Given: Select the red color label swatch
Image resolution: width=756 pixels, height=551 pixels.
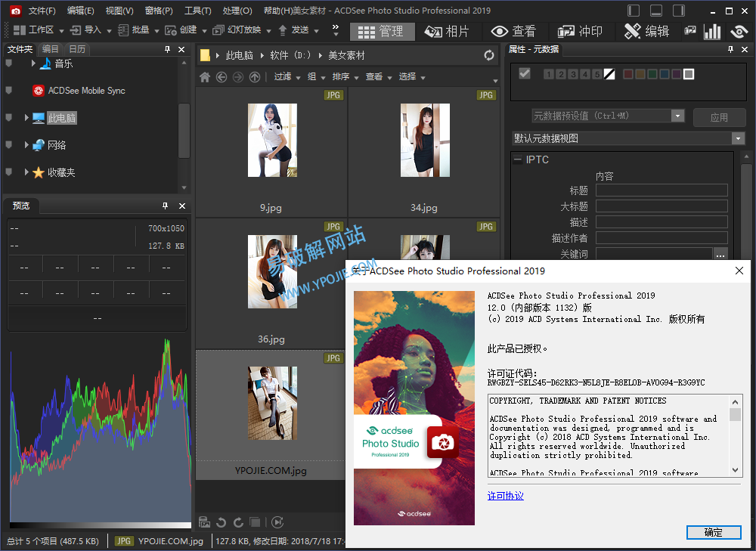Looking at the screenshot, I should click(x=627, y=74).
